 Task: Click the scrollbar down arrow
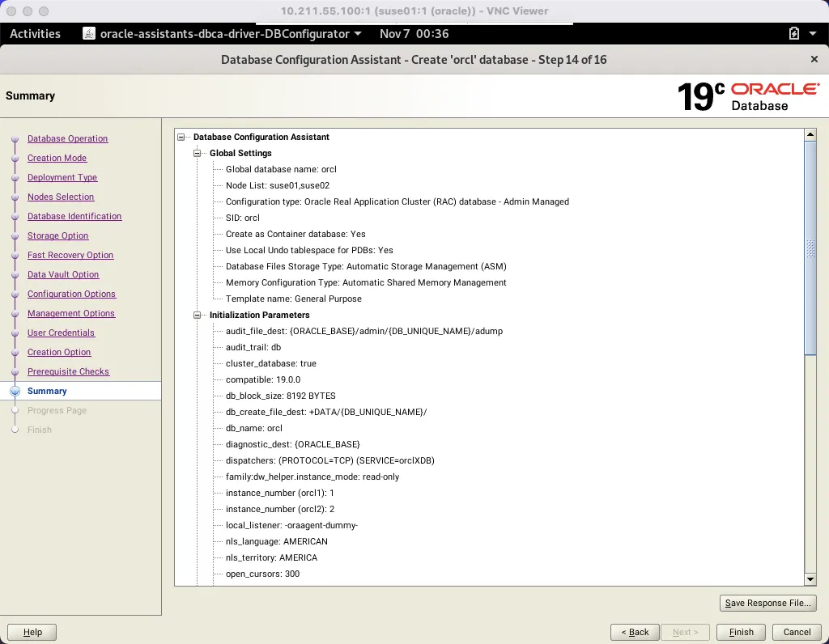[810, 578]
